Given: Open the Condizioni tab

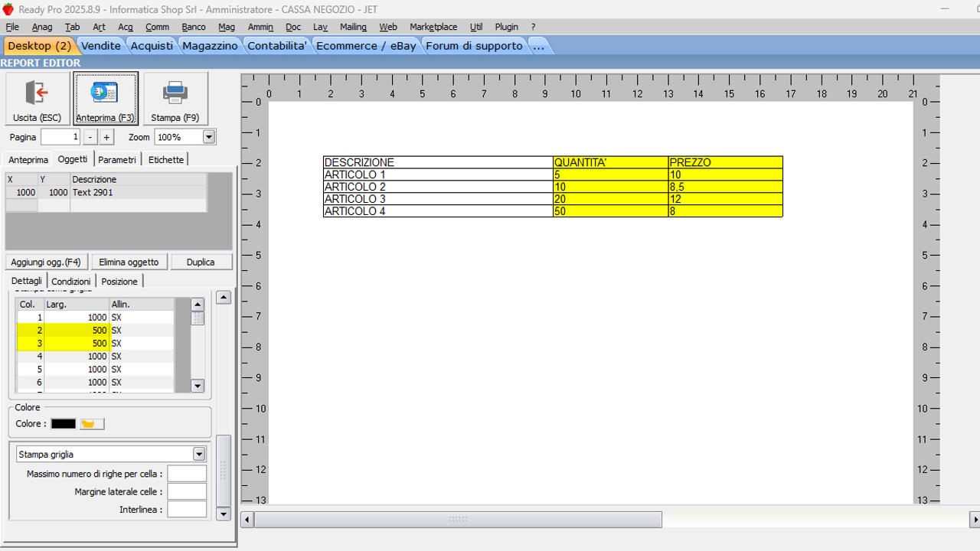Looking at the screenshot, I should pos(71,281).
